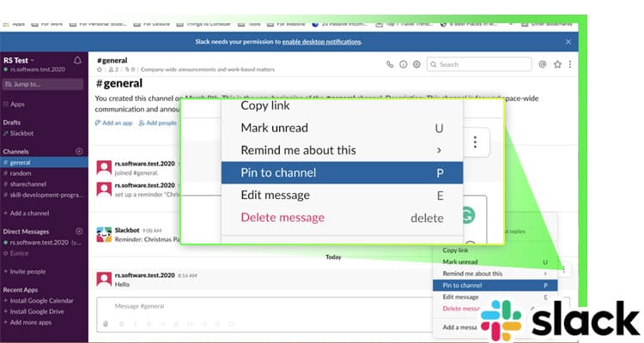Start a call with phone icon
This screenshot has height=343, width=644.
[x=390, y=64]
